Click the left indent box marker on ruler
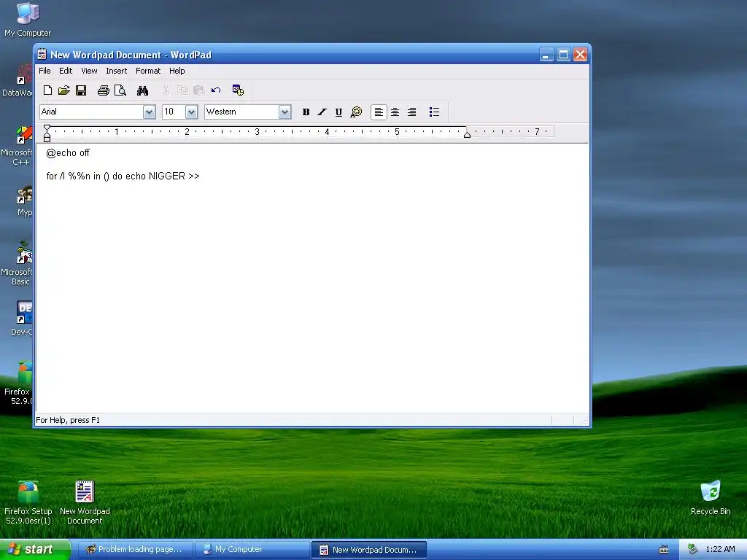Viewport: 747px width, 560px height. 47,139
